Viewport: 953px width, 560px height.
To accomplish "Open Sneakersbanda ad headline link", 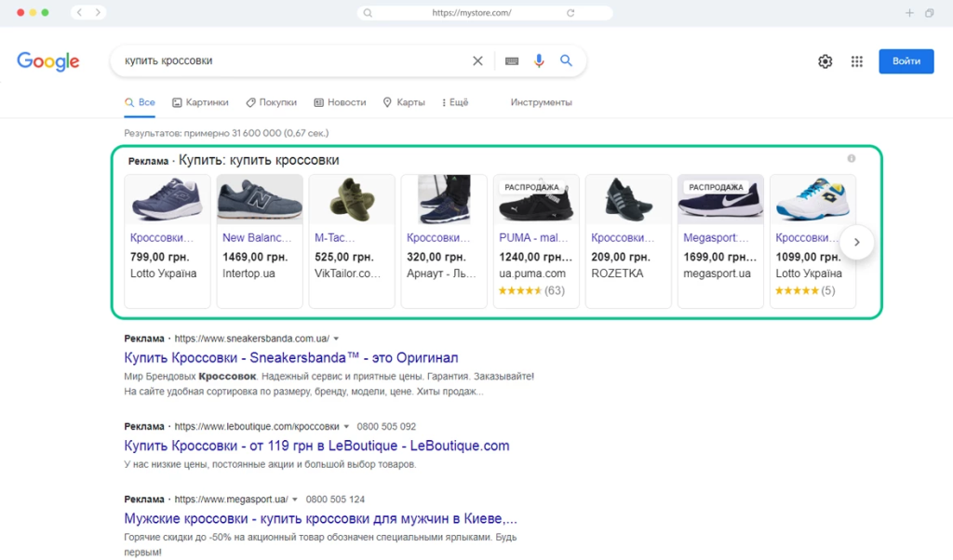I will pyautogui.click(x=290, y=358).
